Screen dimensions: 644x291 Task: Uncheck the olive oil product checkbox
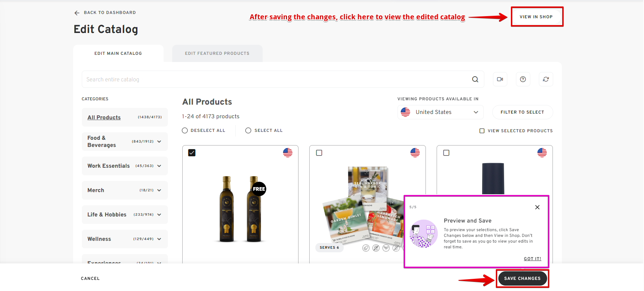click(192, 153)
